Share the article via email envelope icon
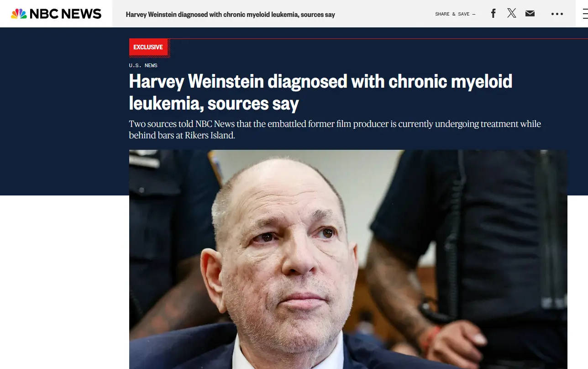The width and height of the screenshot is (588, 369). 530,14
